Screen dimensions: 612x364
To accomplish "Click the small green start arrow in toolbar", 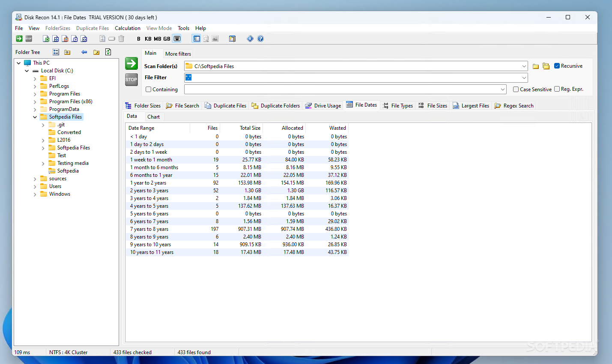I will (x=19, y=39).
